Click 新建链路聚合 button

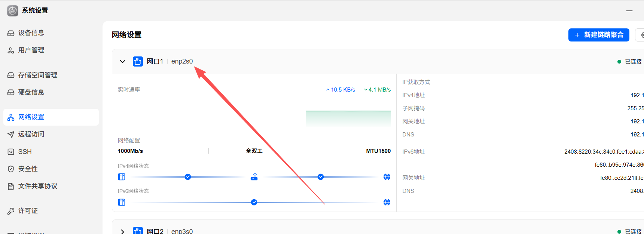tap(599, 35)
